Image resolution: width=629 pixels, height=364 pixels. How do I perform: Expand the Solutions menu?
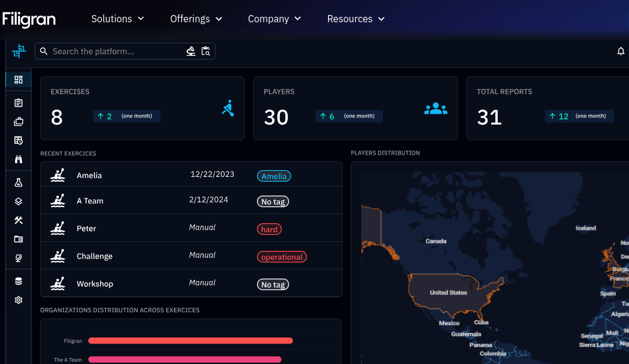tap(117, 19)
